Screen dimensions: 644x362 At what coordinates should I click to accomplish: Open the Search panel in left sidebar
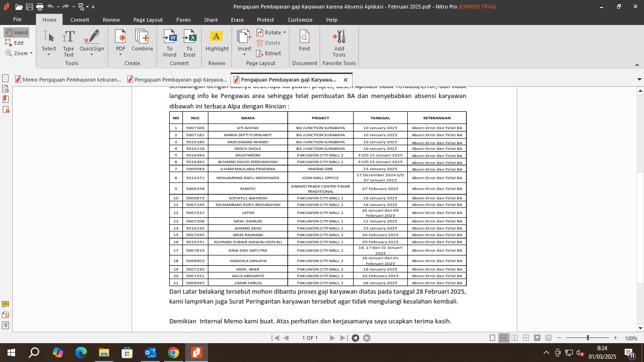coord(6,89)
